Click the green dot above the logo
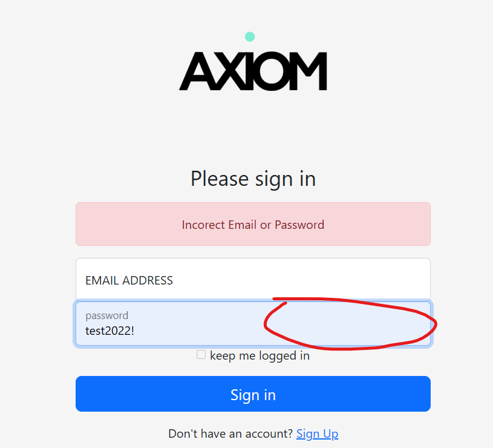 point(250,37)
